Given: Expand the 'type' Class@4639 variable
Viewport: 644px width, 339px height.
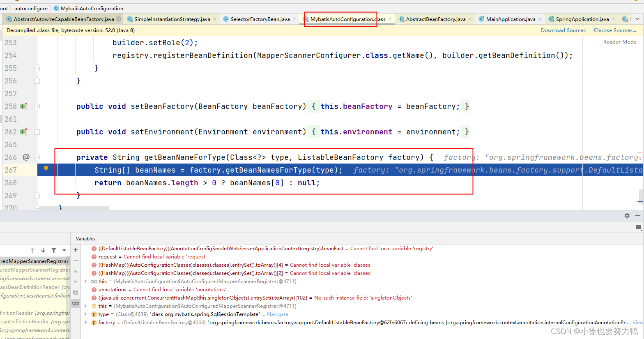Looking at the screenshot, I should [x=85, y=314].
